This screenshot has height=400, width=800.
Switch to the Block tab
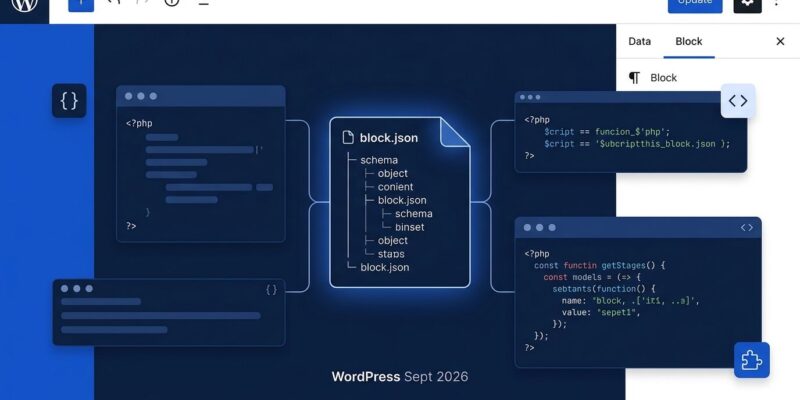point(689,41)
